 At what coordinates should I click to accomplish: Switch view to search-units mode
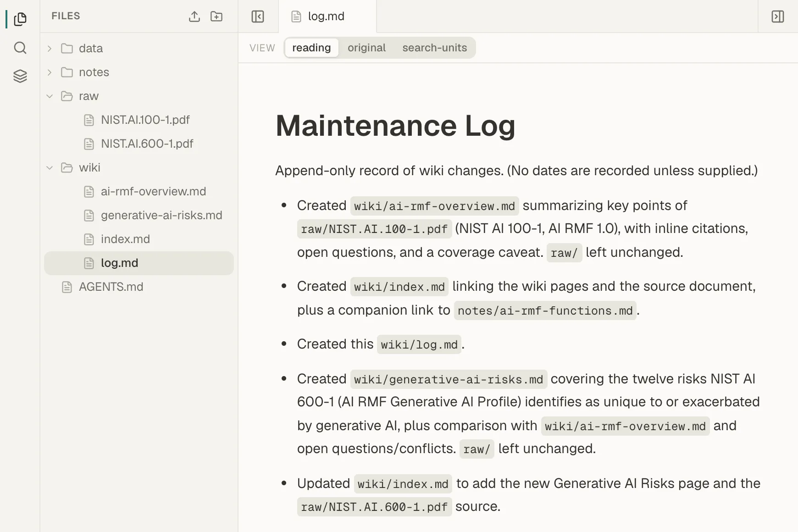pos(435,48)
